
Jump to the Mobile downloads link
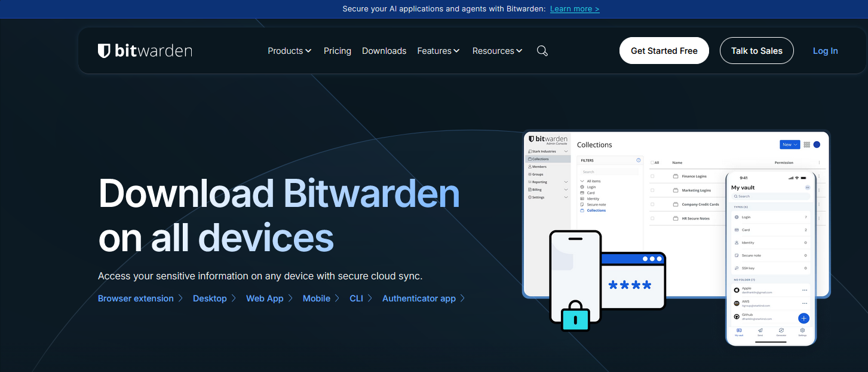pyautogui.click(x=317, y=298)
